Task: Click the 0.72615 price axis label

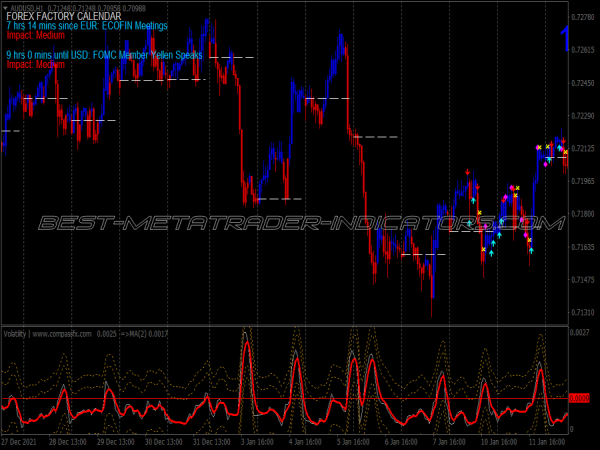Action: (x=582, y=50)
